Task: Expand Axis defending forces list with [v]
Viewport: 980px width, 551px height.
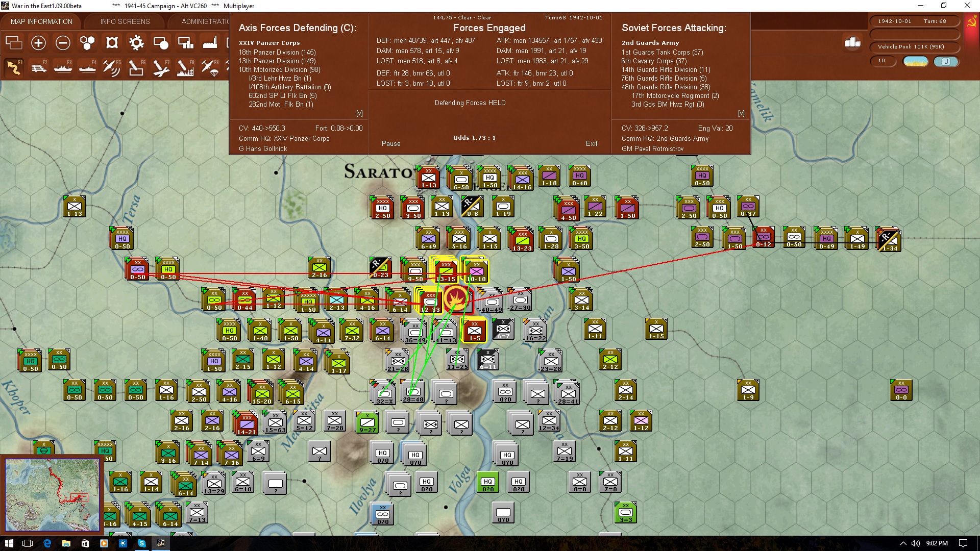Action: [x=359, y=113]
